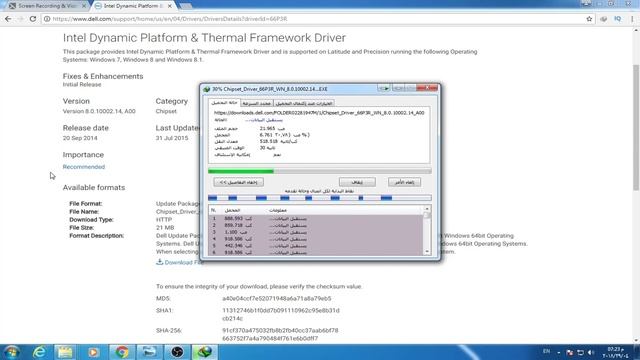
Task: Go back to previous page in Chrome
Action: (8, 19)
